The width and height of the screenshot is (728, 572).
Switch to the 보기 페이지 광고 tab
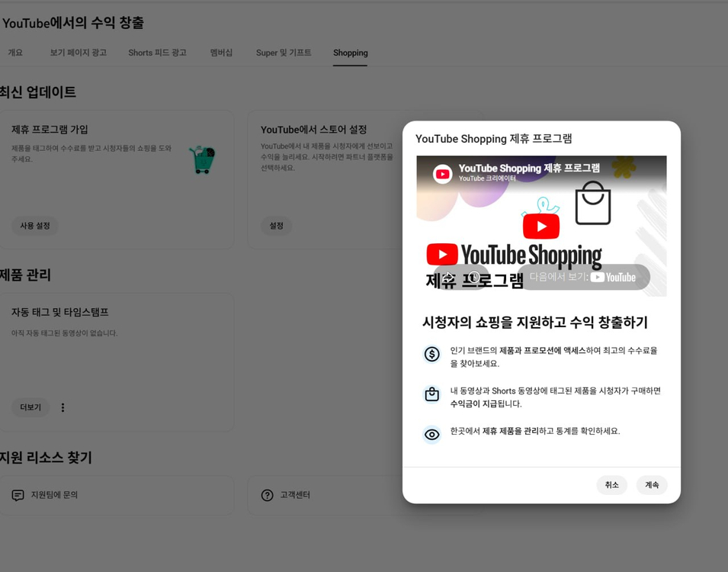[78, 53]
